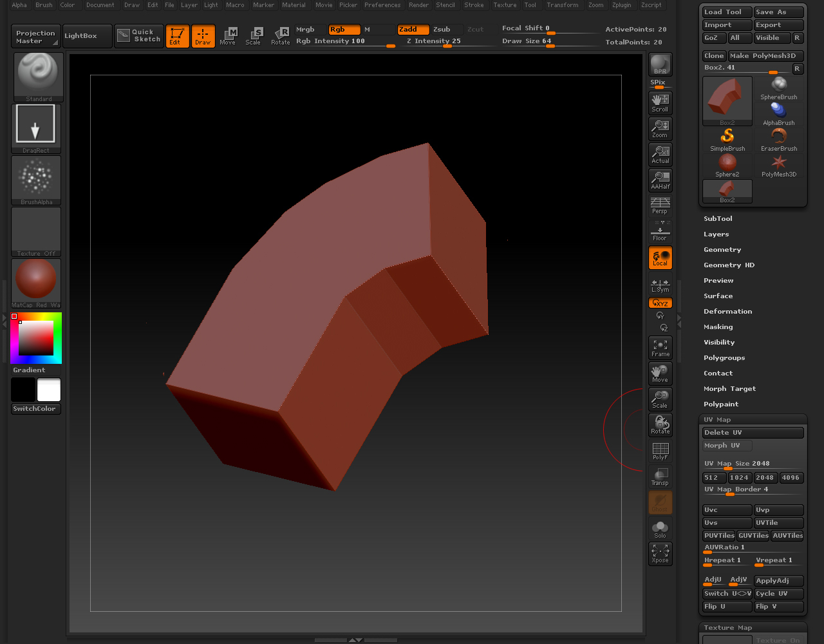The height and width of the screenshot is (644, 824).
Task: Select the Rotate icon in top toolbar
Action: click(x=280, y=36)
